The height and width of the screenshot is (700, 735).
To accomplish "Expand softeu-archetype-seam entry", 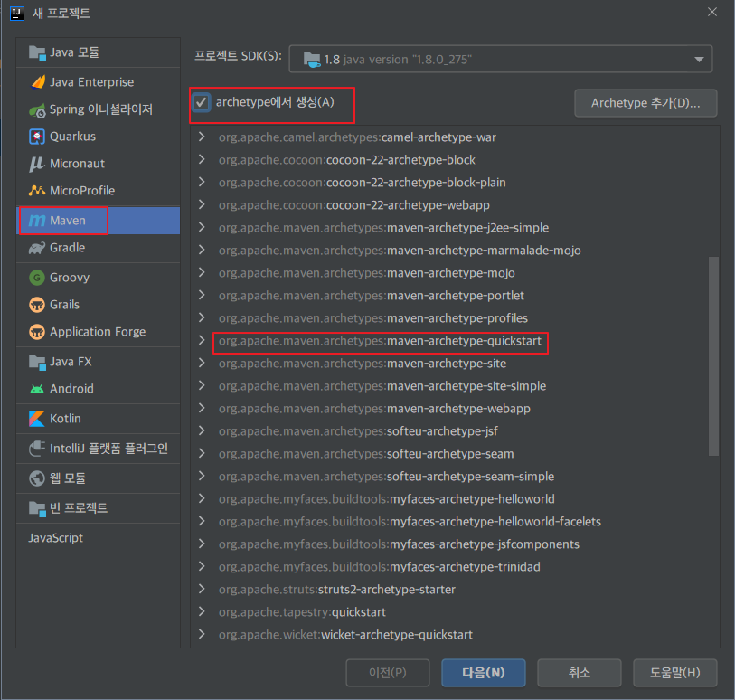I will 202,453.
